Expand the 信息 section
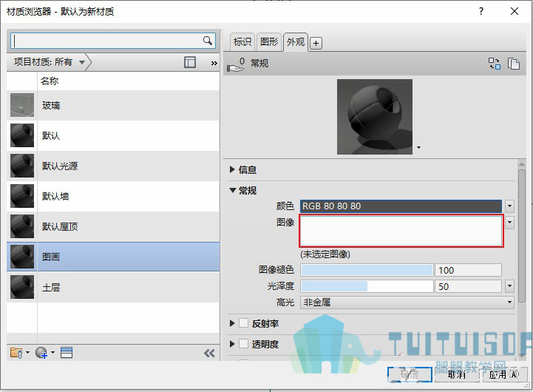This screenshot has height=392, width=533. [233, 169]
